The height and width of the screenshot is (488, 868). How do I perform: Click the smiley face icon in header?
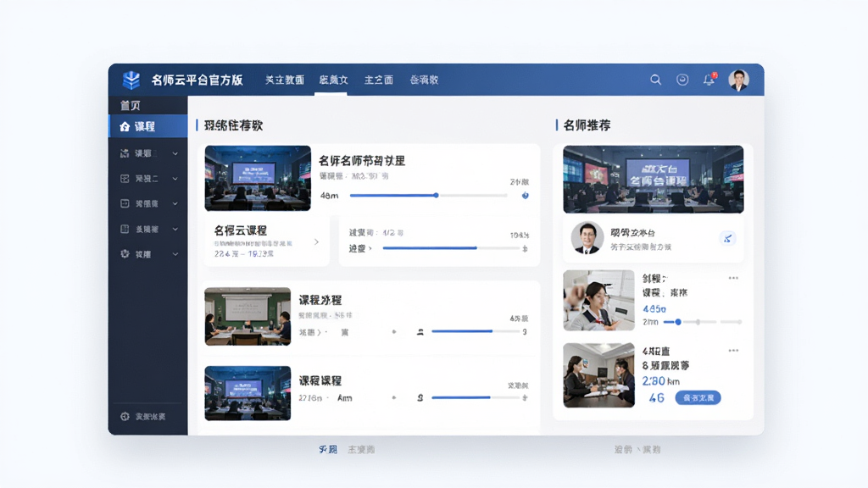[x=682, y=80]
